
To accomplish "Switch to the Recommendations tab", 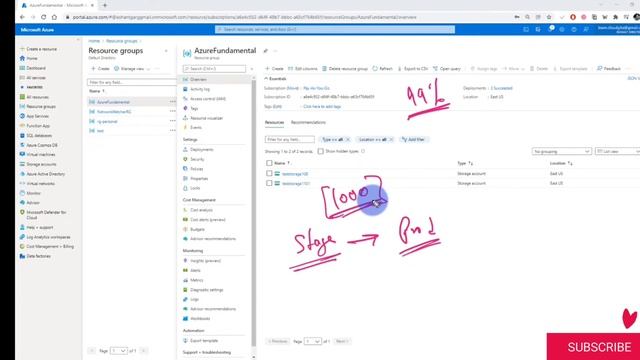I will coord(308,122).
